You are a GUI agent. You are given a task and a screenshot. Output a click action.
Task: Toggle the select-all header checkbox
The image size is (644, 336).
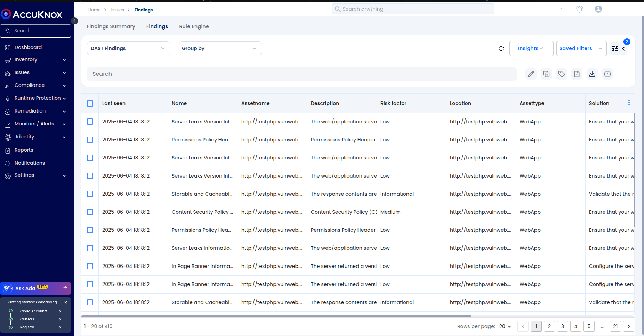90,104
